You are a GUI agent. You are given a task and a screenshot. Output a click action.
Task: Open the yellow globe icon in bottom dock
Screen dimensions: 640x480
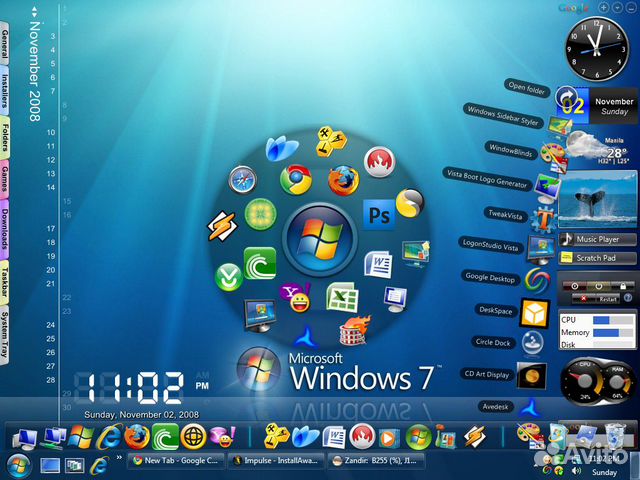coord(193,437)
